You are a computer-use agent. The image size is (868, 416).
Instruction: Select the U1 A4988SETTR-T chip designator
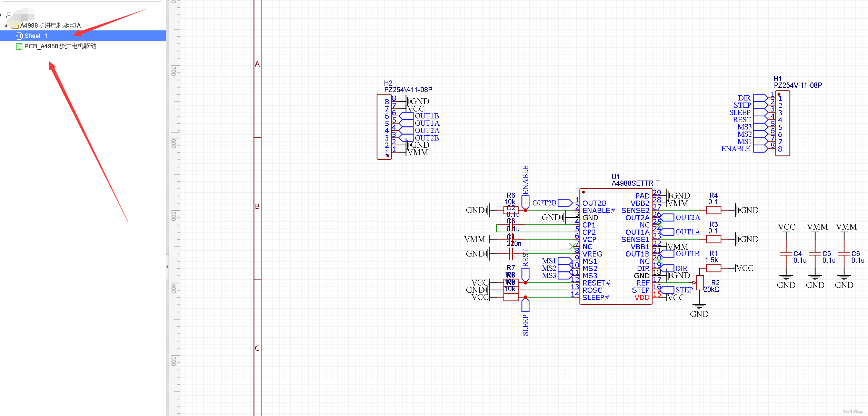(x=636, y=180)
